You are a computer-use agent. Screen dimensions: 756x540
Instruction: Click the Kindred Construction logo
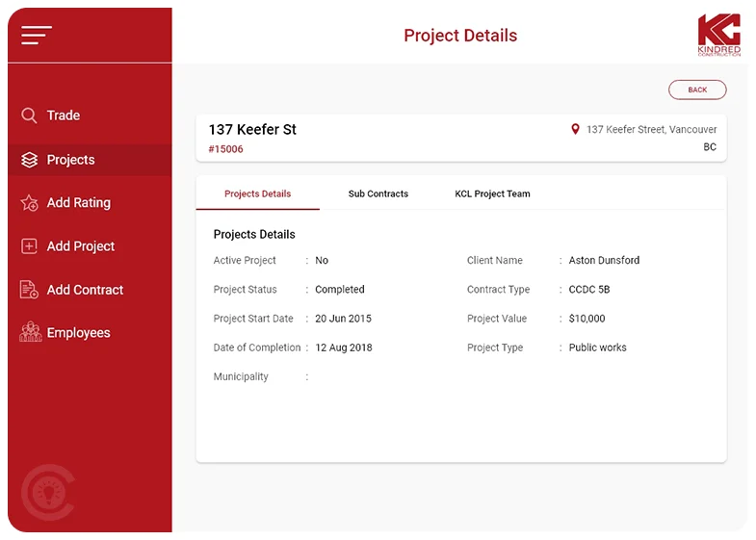pos(718,35)
